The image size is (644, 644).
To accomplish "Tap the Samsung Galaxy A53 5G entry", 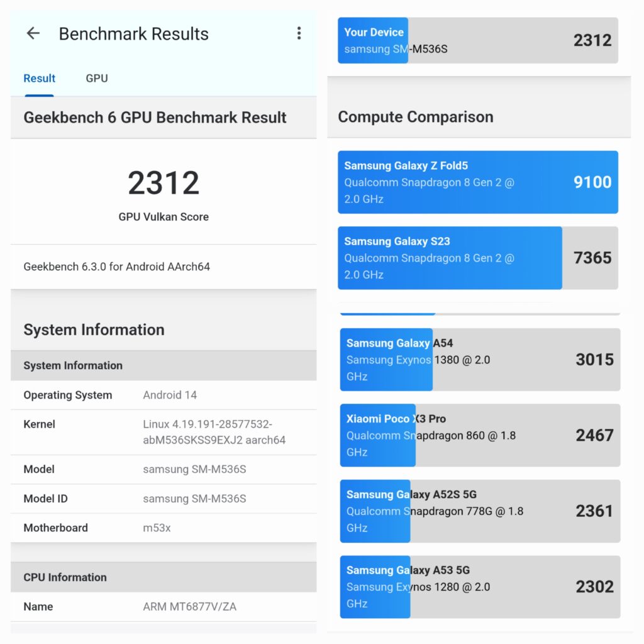I will pos(480,587).
